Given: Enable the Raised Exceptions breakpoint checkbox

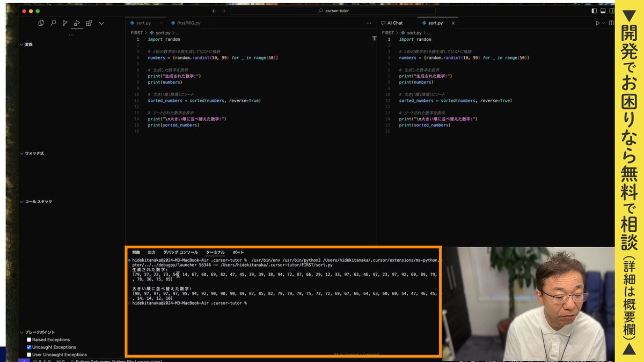Looking at the screenshot, I should coord(29,340).
